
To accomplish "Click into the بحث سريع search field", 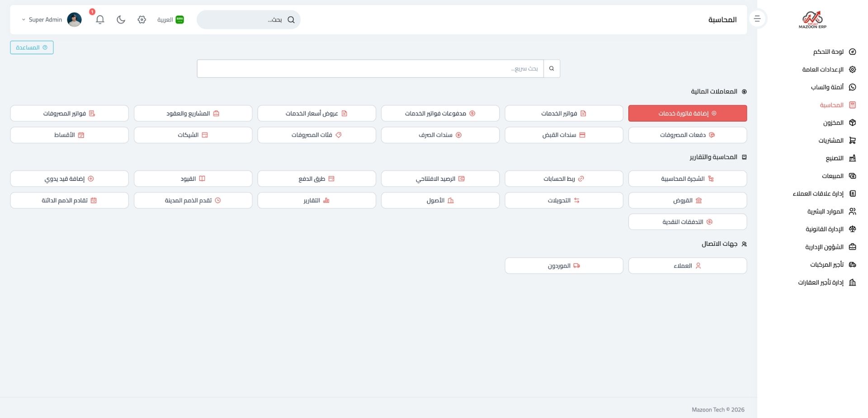I will pos(370,69).
